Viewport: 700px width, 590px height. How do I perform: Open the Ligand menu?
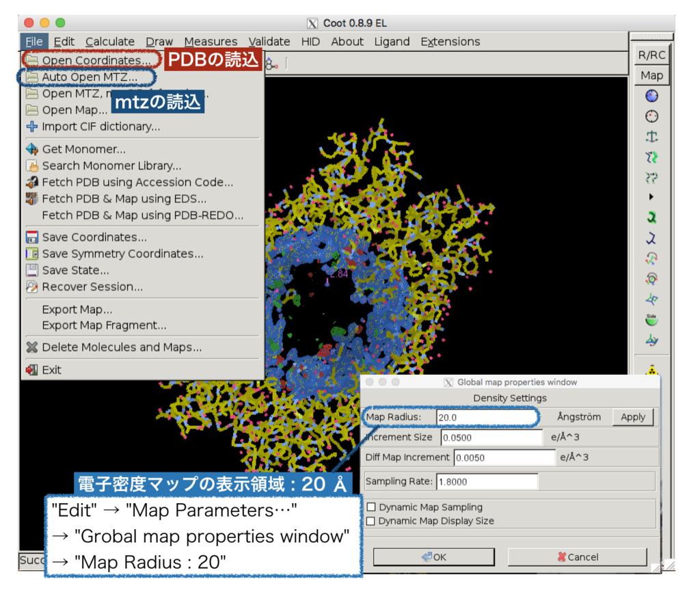(x=392, y=42)
